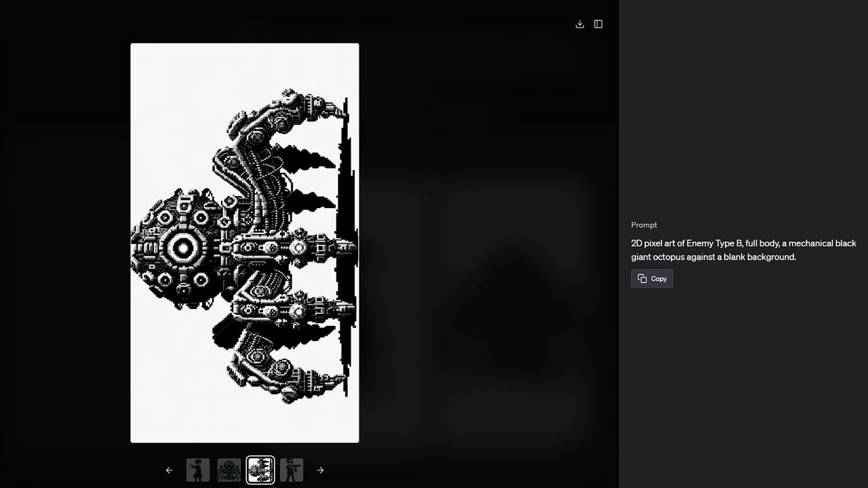Viewport: 868px width, 488px height.
Task: Copy the prompt text
Action: [x=652, y=279]
